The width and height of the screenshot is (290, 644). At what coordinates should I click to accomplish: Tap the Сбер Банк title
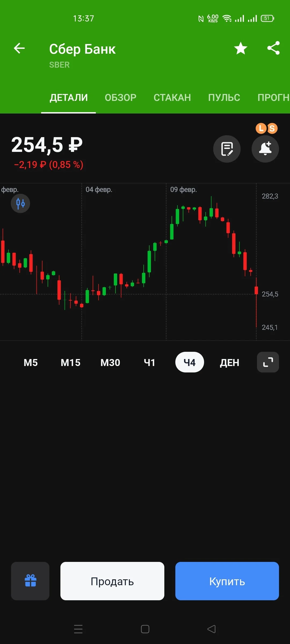pos(82,49)
